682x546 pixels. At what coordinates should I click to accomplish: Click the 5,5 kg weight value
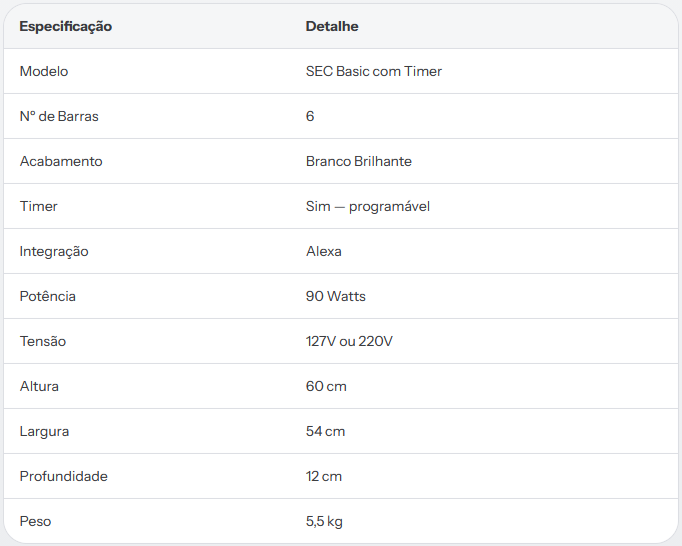click(x=324, y=521)
